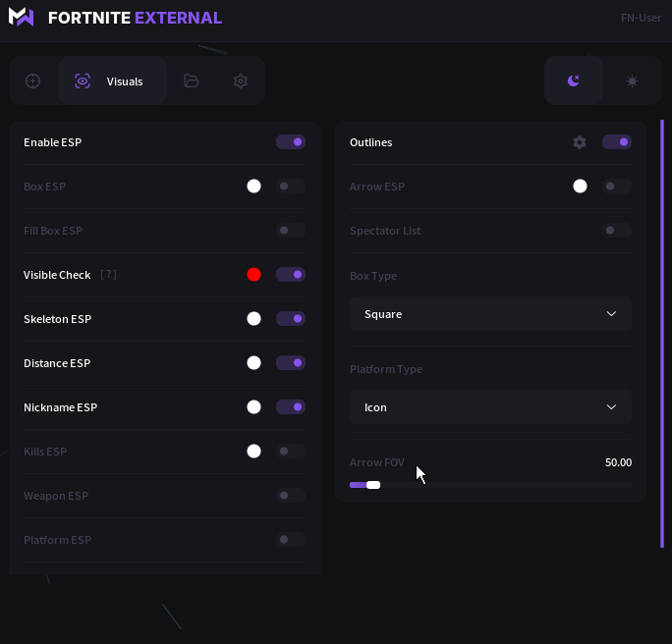This screenshot has height=644, width=672.
Task: Switch to light theme with sun icon
Action: (632, 80)
